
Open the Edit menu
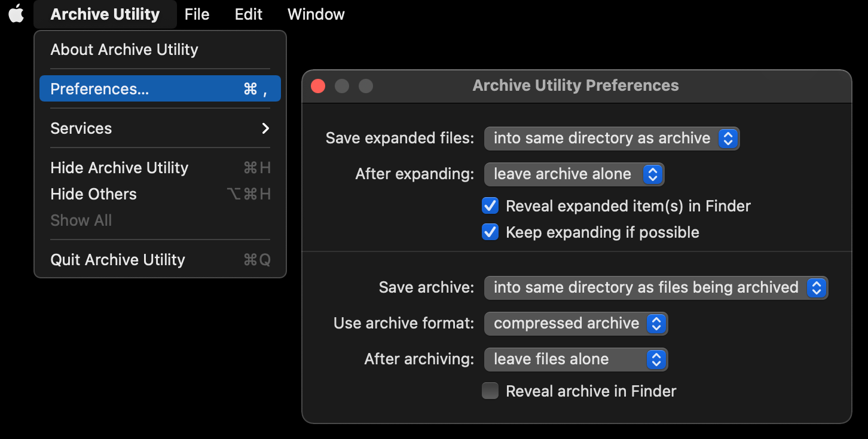249,14
